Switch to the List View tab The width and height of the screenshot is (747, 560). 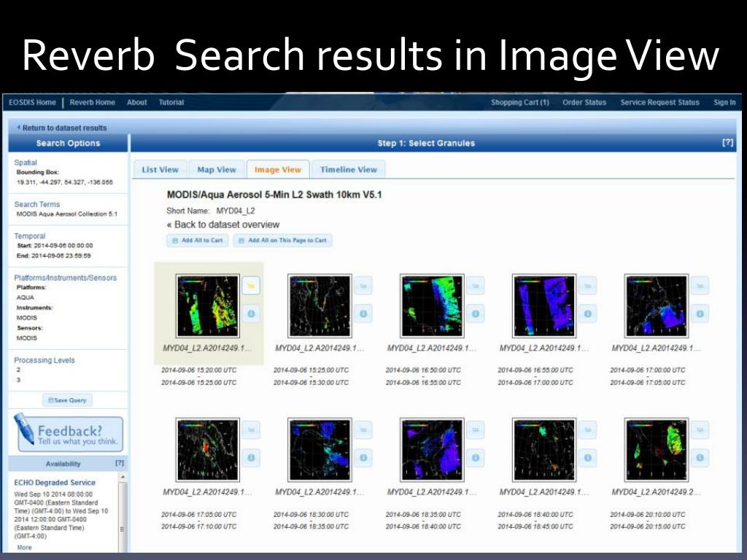pyautogui.click(x=160, y=169)
